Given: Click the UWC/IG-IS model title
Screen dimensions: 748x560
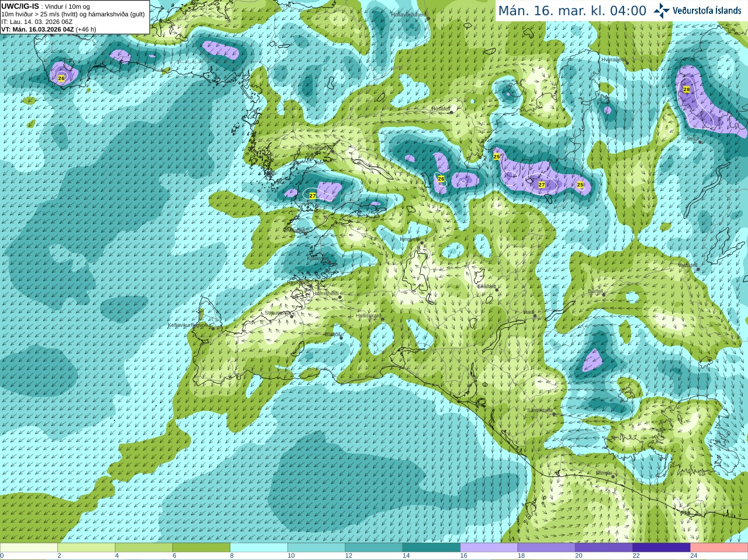Looking at the screenshot, I should tap(20, 6).
